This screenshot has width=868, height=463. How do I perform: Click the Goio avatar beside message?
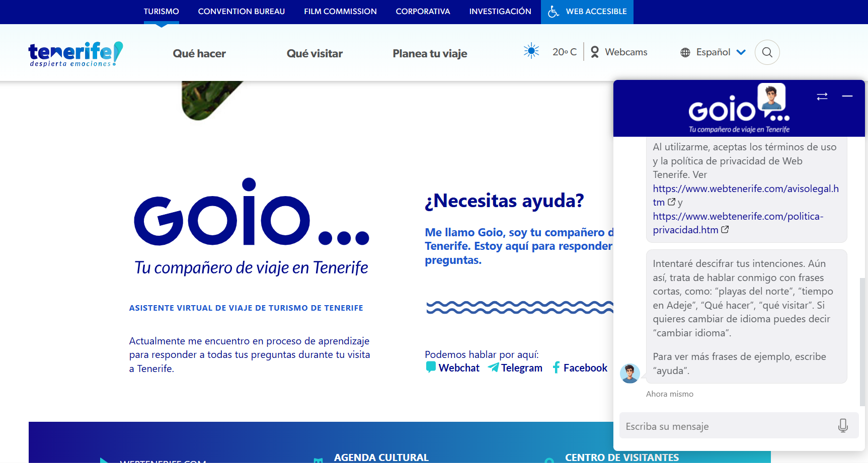[x=629, y=374]
